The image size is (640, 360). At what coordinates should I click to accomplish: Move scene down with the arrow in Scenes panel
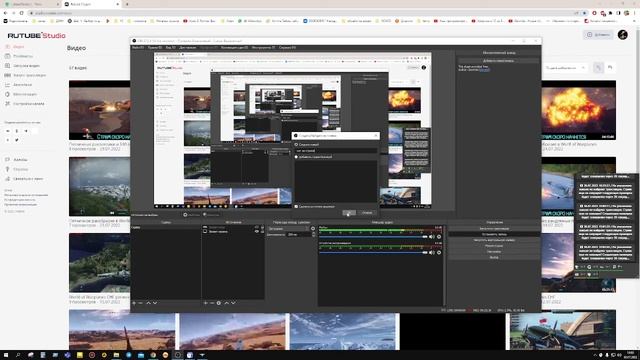pyautogui.click(x=155, y=303)
